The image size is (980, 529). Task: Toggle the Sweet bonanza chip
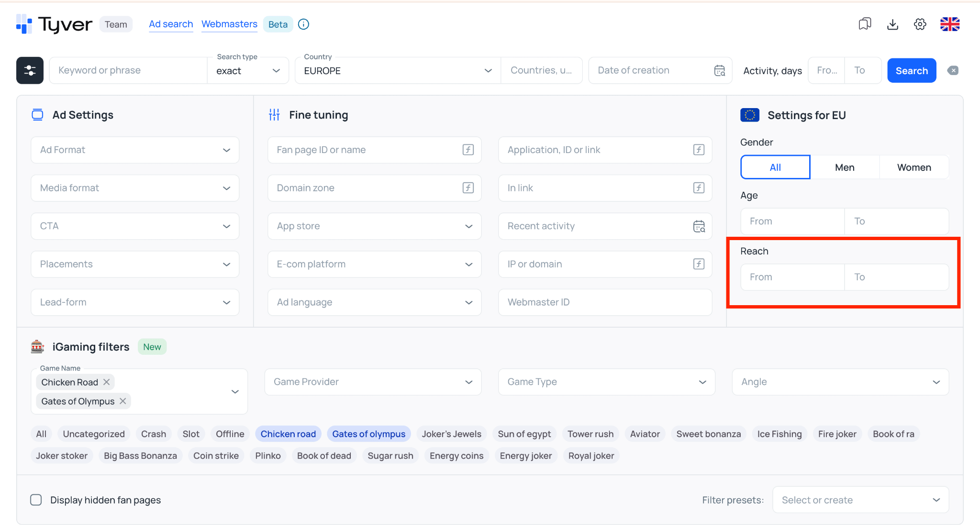[x=708, y=434]
